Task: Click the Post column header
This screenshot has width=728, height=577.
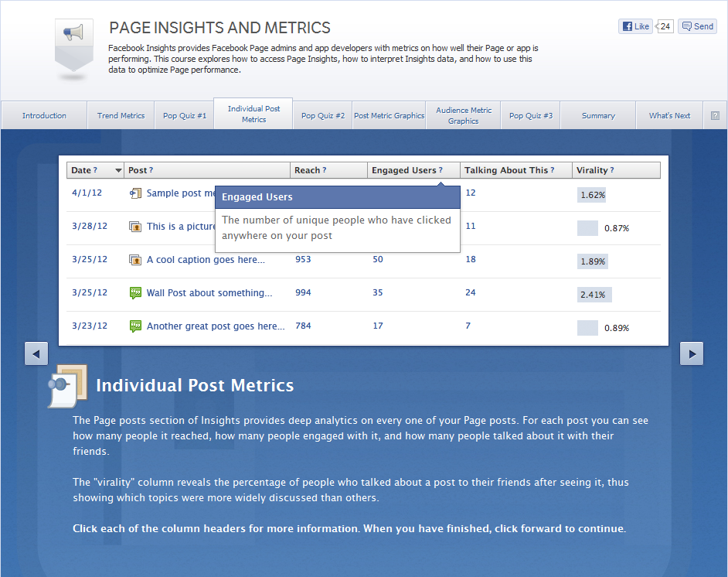Action: coord(207,170)
